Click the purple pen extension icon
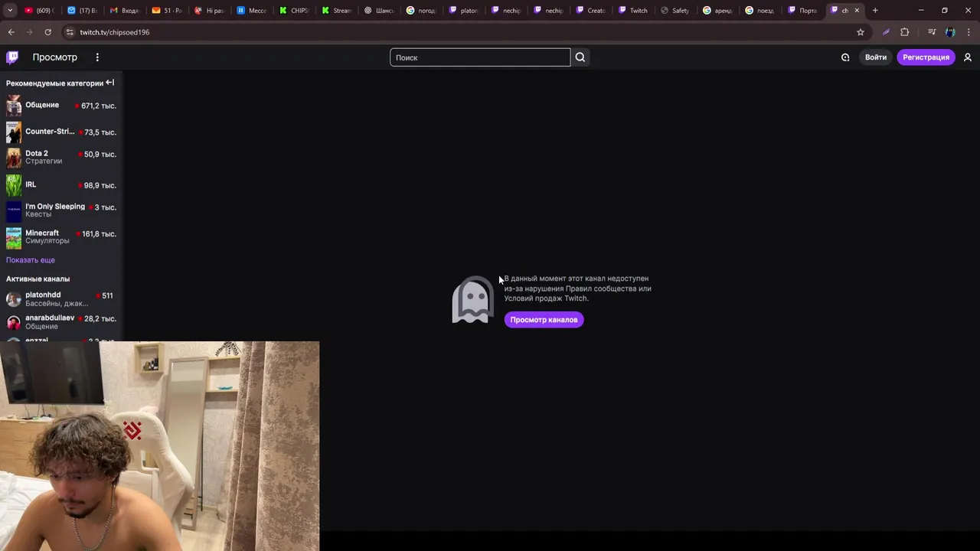This screenshot has height=551, width=980. pos(886,32)
